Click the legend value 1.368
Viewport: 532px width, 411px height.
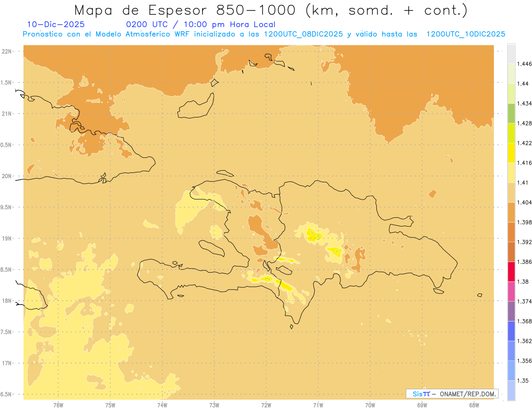[x=525, y=321]
